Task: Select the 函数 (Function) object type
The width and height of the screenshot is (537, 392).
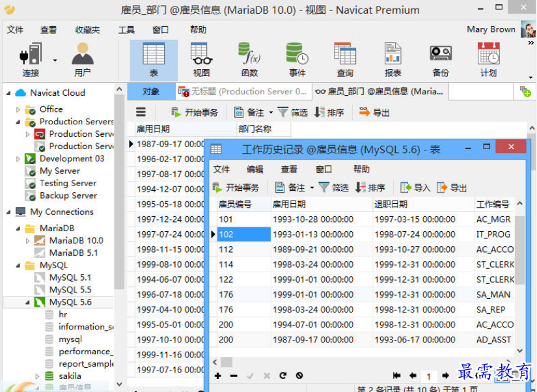Action: coord(249,60)
